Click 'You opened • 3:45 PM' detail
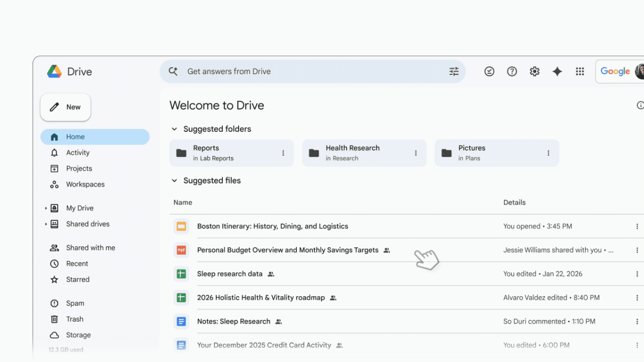 coord(538,226)
